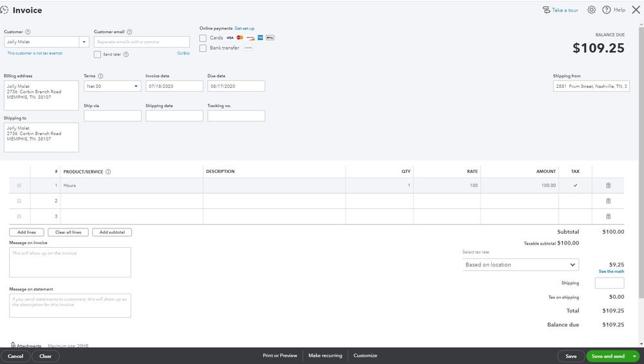Click the help icon beside Send later

tap(126, 54)
